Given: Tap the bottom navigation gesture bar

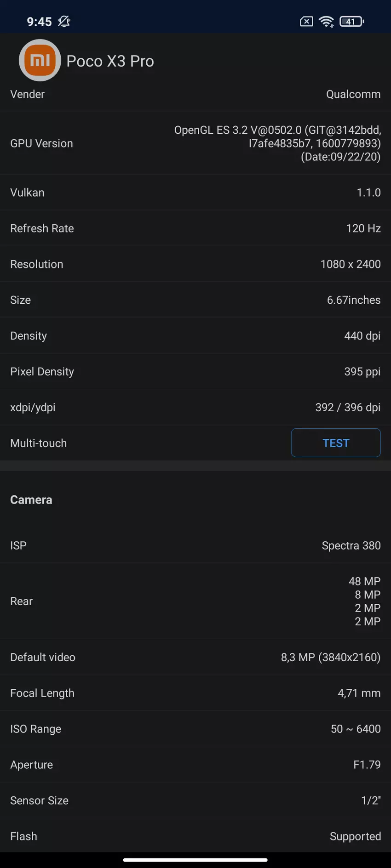Looking at the screenshot, I should click(195, 860).
